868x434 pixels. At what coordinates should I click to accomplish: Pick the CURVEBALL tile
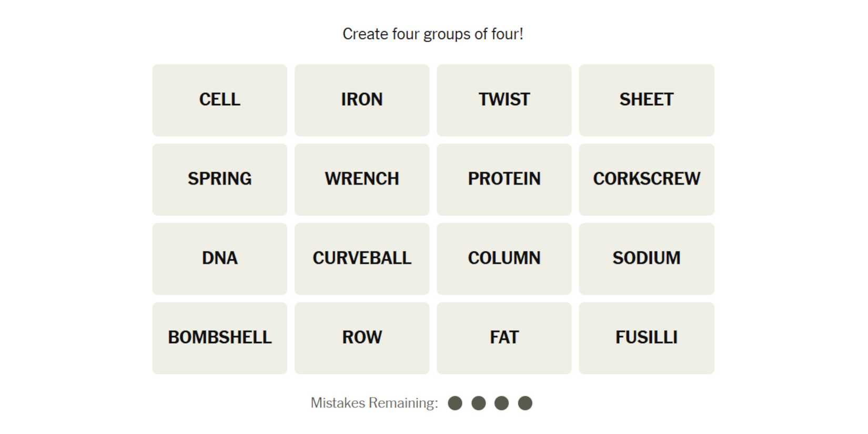coord(362,259)
